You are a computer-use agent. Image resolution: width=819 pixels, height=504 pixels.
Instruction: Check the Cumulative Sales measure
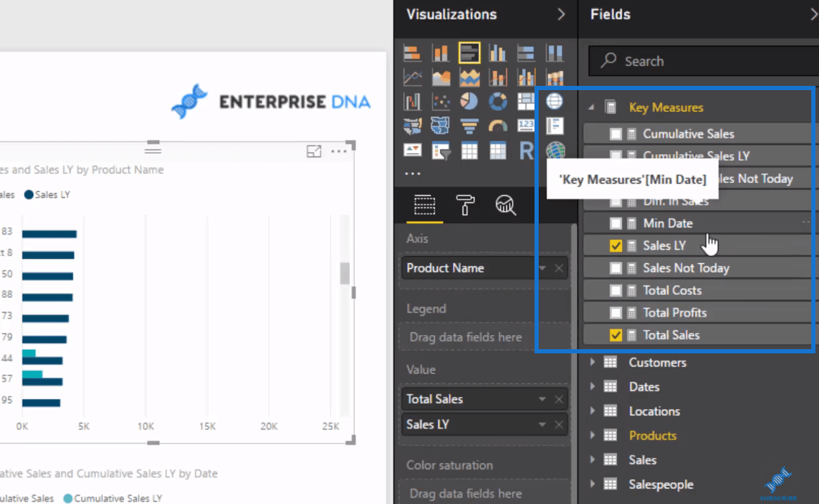tap(615, 134)
